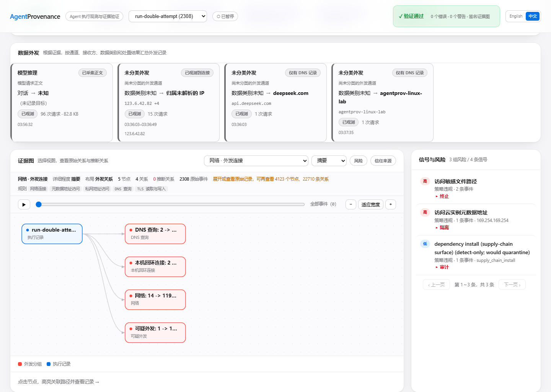Click the low severity icon for dependency install
Image resolution: width=551 pixels, height=392 pixels.
click(x=425, y=244)
